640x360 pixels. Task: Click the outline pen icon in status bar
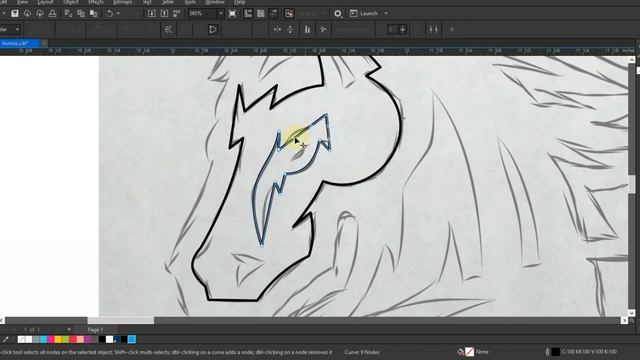click(x=547, y=352)
